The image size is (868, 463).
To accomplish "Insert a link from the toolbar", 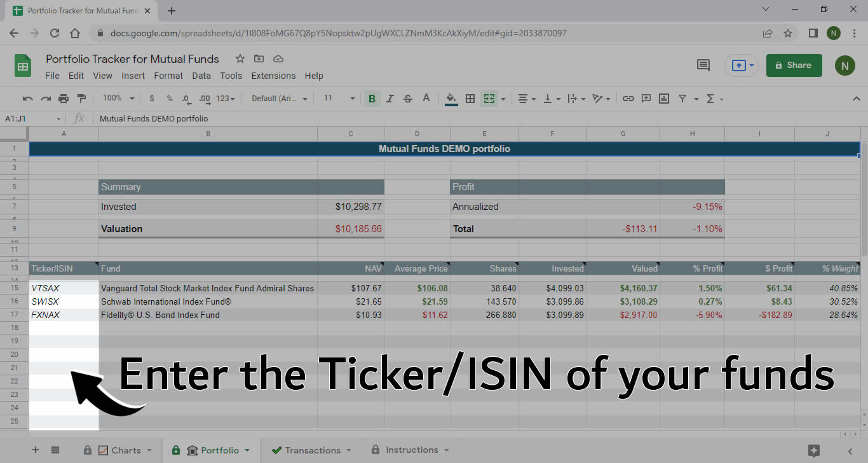I will tap(627, 99).
